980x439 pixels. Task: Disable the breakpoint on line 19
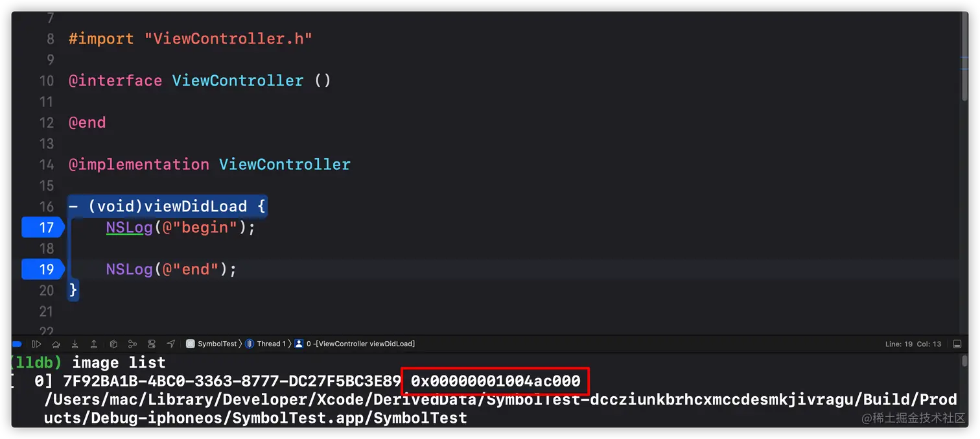tap(43, 269)
